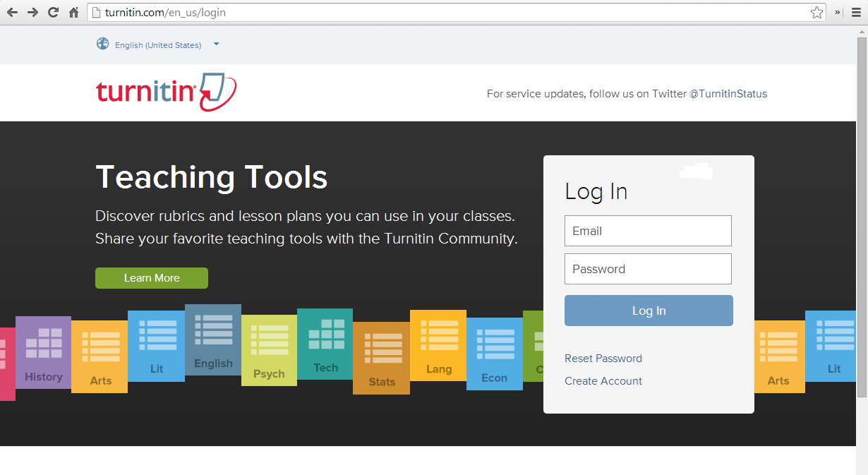The image size is (868, 475).
Task: Open the Lang rubric tile
Action: (x=438, y=346)
